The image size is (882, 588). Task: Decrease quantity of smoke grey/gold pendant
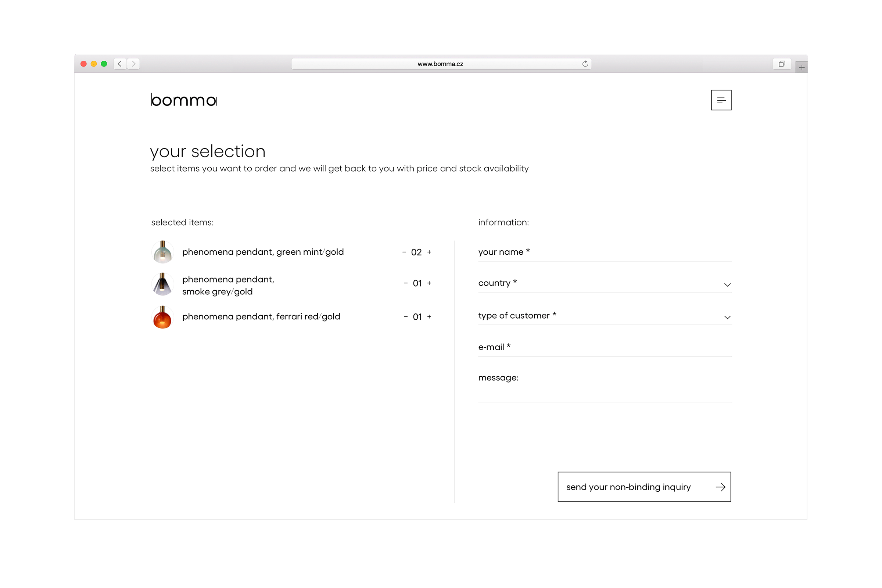pyautogui.click(x=405, y=283)
